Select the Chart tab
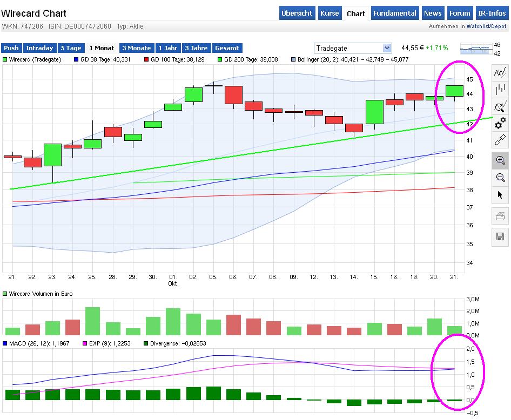The image size is (511, 420). coord(356,13)
